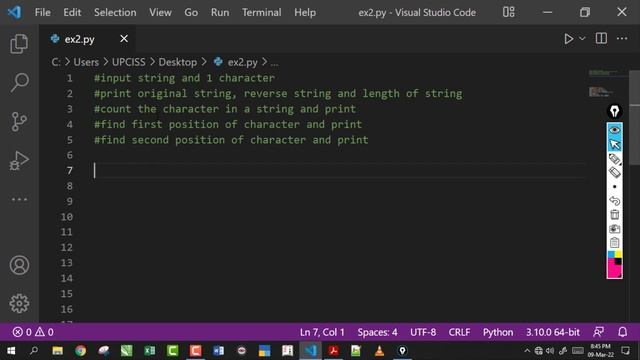Open the Edit menu
This screenshot has width=640, height=360.
click(x=72, y=13)
